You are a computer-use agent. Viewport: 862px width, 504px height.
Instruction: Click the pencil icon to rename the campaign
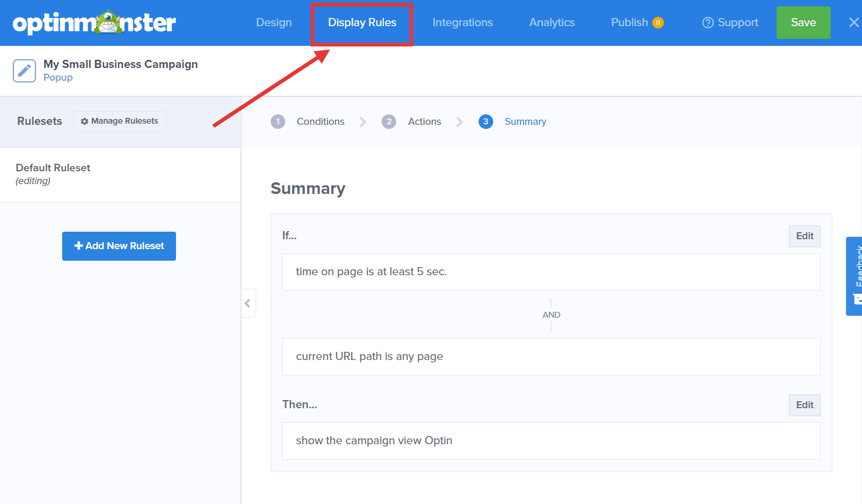pyautogui.click(x=23, y=70)
